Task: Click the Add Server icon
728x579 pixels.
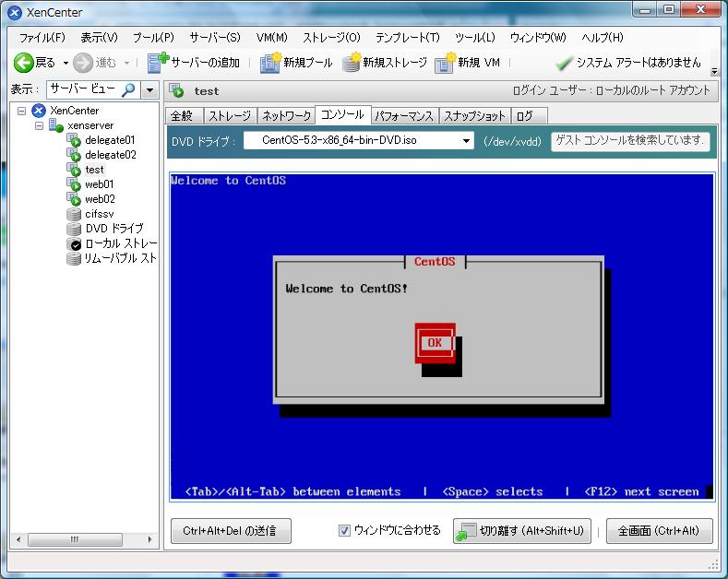Action: pyautogui.click(x=158, y=63)
